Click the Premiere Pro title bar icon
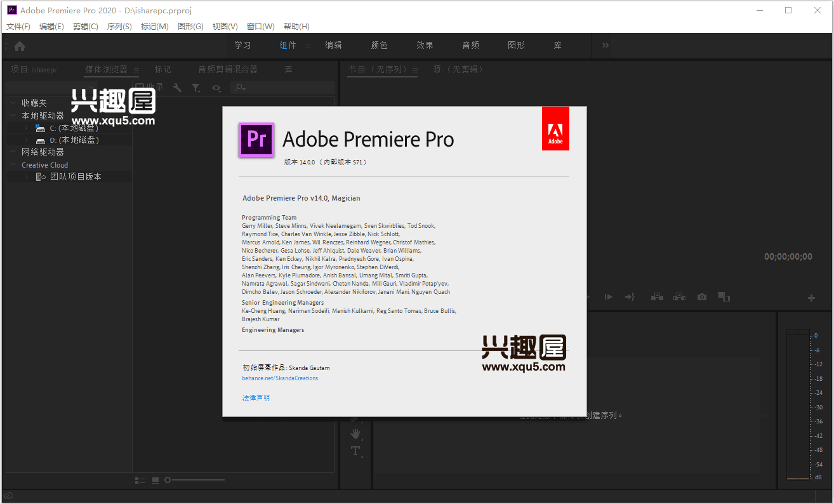Viewport: 834px width, 504px height. tap(11, 10)
